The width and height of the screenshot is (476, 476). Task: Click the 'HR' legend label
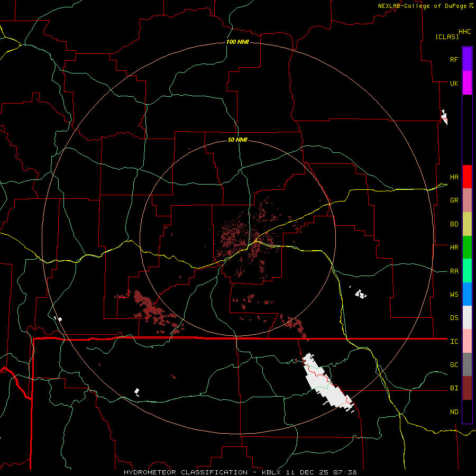click(454, 248)
